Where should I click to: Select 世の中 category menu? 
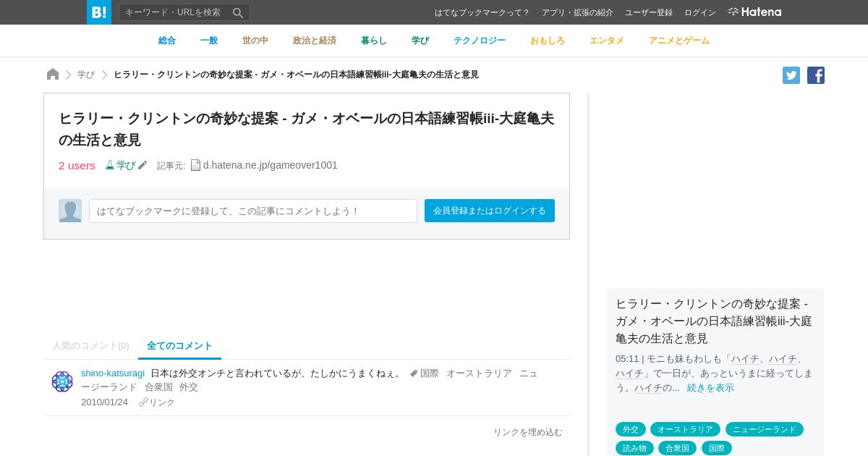click(x=255, y=41)
